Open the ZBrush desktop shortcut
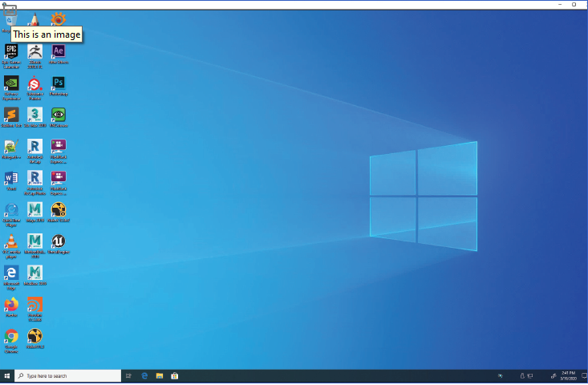Image resolution: width=588 pixels, height=385 pixels. point(34,56)
